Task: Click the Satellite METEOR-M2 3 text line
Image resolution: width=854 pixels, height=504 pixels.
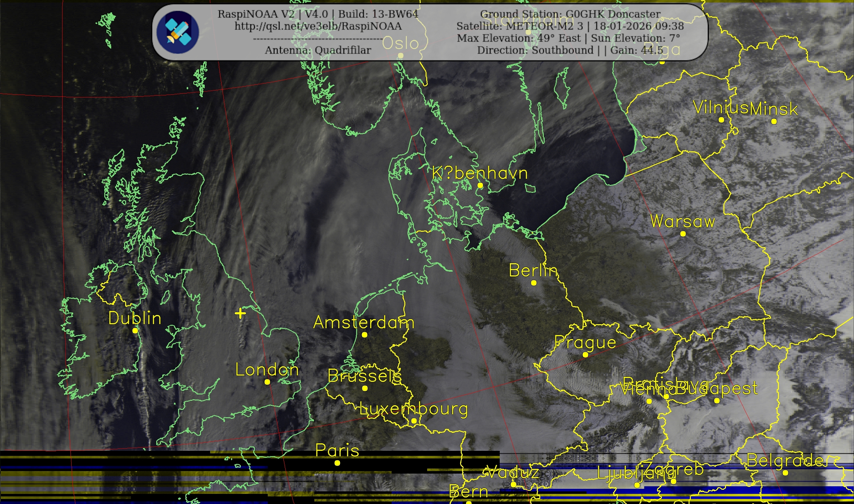Action: tap(570, 26)
